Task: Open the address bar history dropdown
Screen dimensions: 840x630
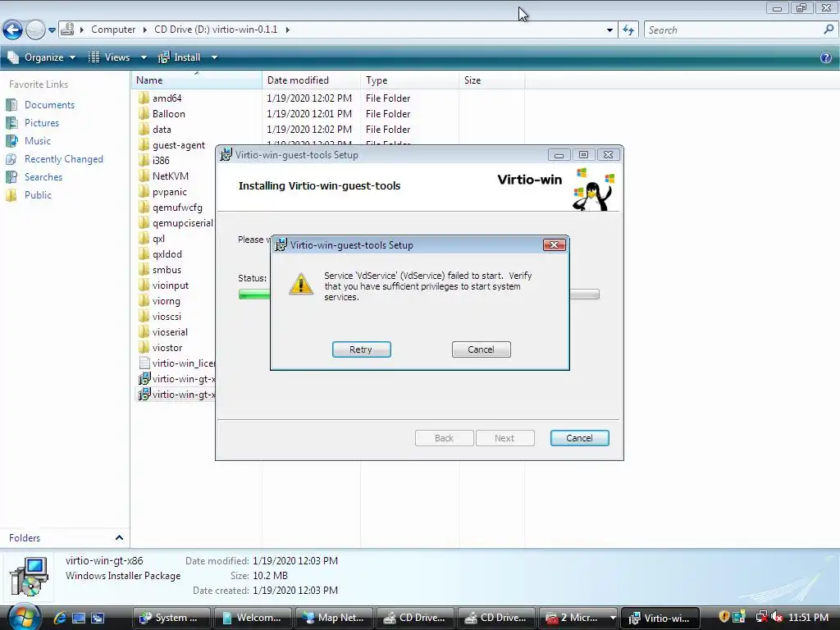Action: [x=609, y=30]
